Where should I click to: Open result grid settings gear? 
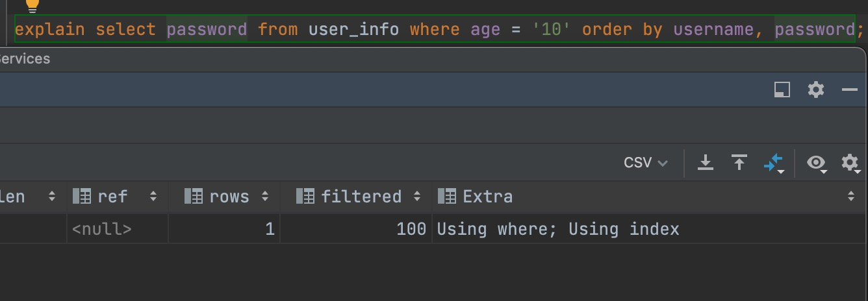coord(850,162)
